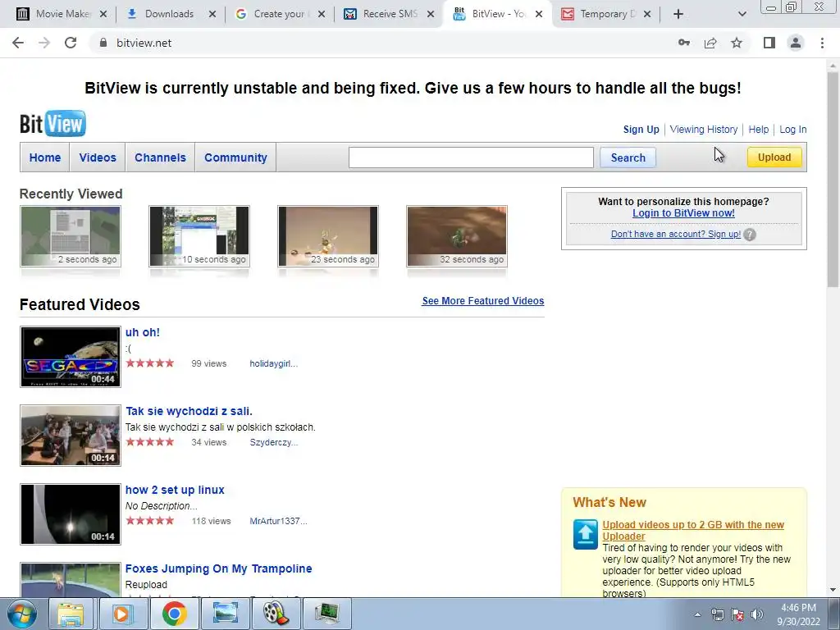Open video title uh oh!
The height and width of the screenshot is (630, 840).
(x=143, y=332)
